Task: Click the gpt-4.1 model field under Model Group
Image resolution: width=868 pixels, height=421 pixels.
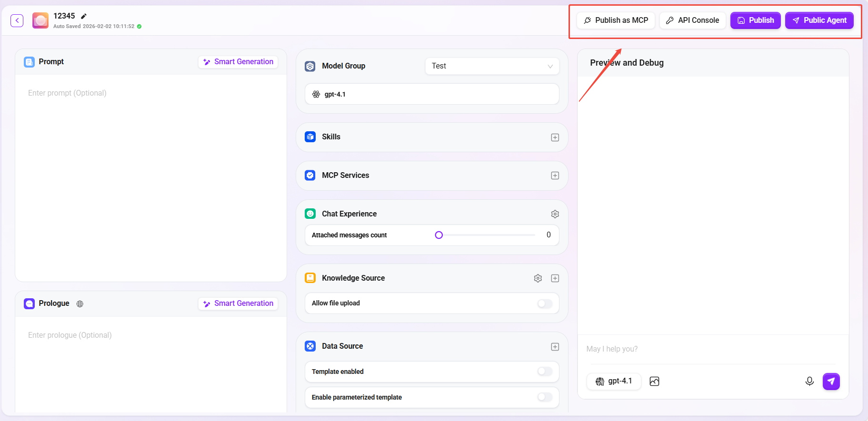Action: pos(431,94)
